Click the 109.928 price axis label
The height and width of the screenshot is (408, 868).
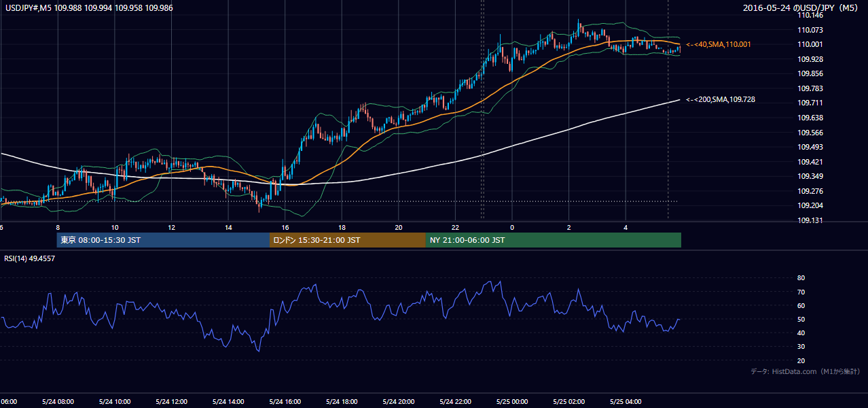tap(811, 59)
